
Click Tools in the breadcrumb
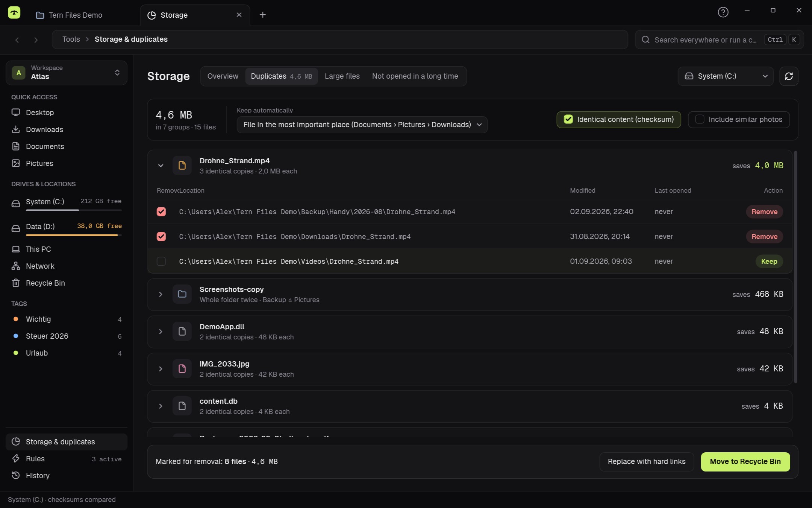tap(71, 40)
